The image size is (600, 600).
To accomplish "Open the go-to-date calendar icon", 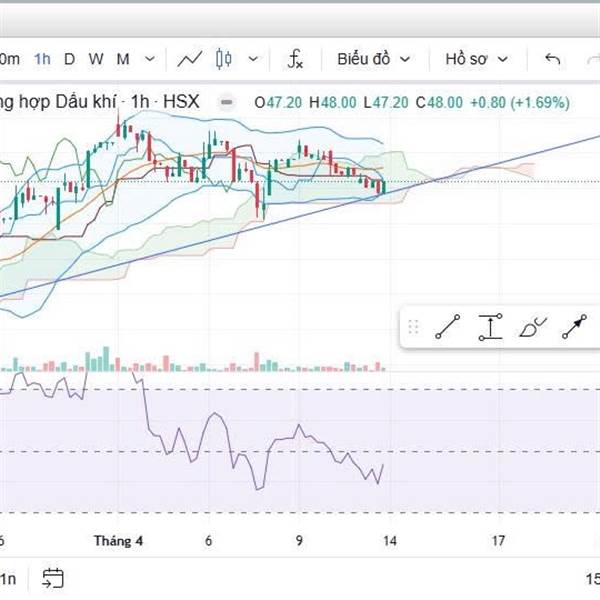I will click(53, 578).
